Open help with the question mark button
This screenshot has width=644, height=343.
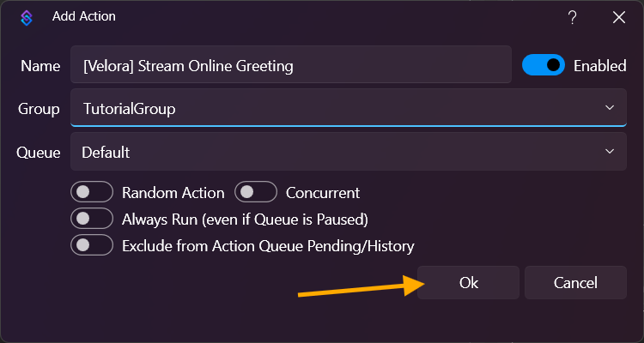573,17
